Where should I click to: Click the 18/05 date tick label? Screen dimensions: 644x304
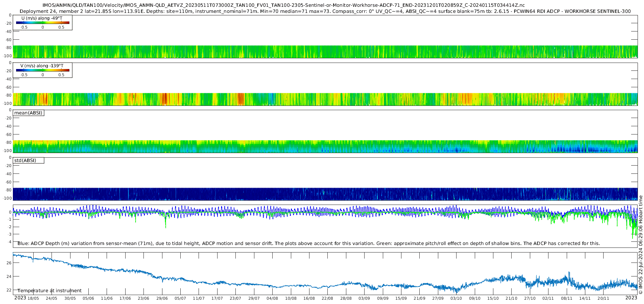pos(33,298)
